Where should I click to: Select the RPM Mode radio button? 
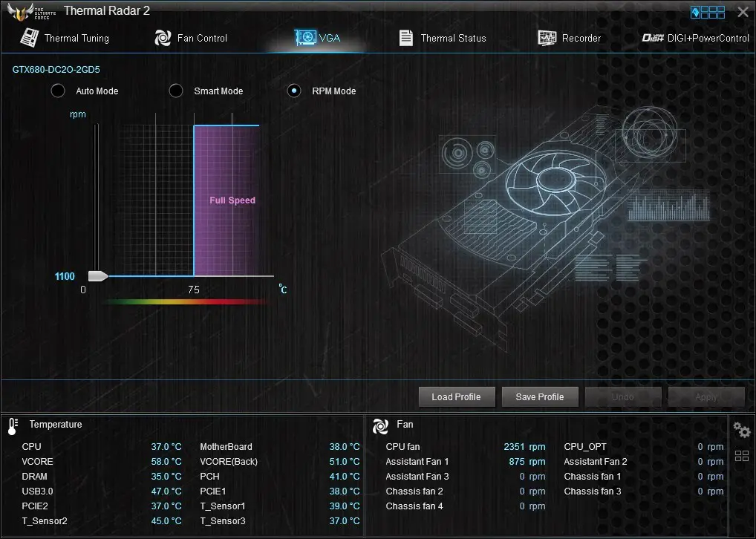(x=294, y=91)
